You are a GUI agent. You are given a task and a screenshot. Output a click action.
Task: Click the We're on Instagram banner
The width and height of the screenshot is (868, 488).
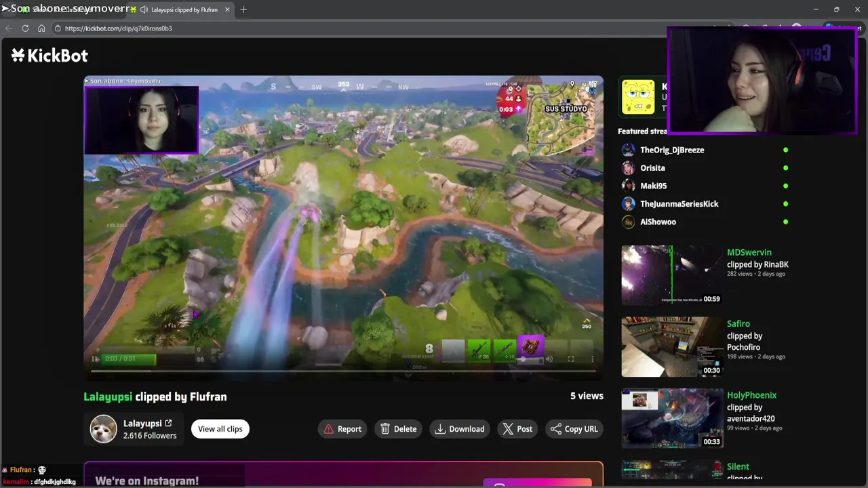pos(343,475)
